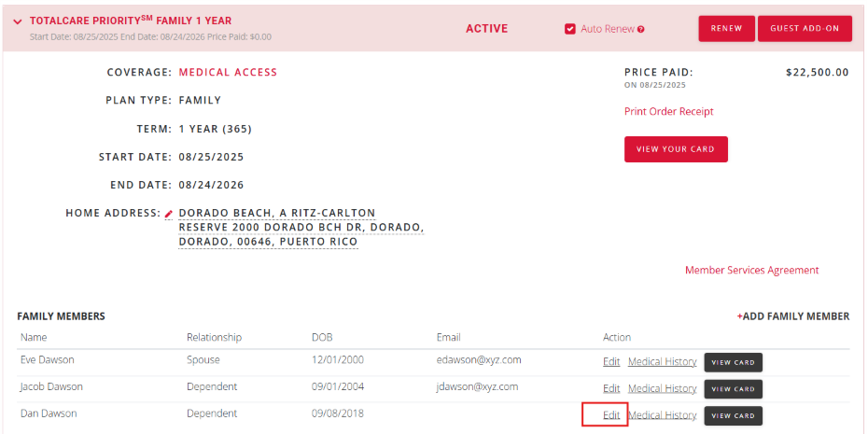This screenshot has width=868, height=434.
Task: Click Add Family Member
Action: [793, 316]
